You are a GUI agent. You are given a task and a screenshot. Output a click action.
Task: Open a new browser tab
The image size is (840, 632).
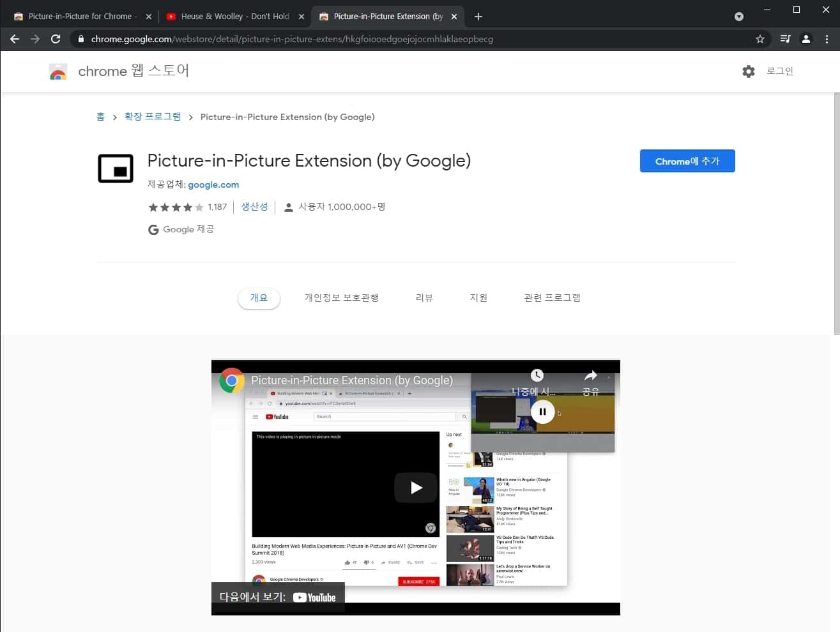tap(478, 17)
